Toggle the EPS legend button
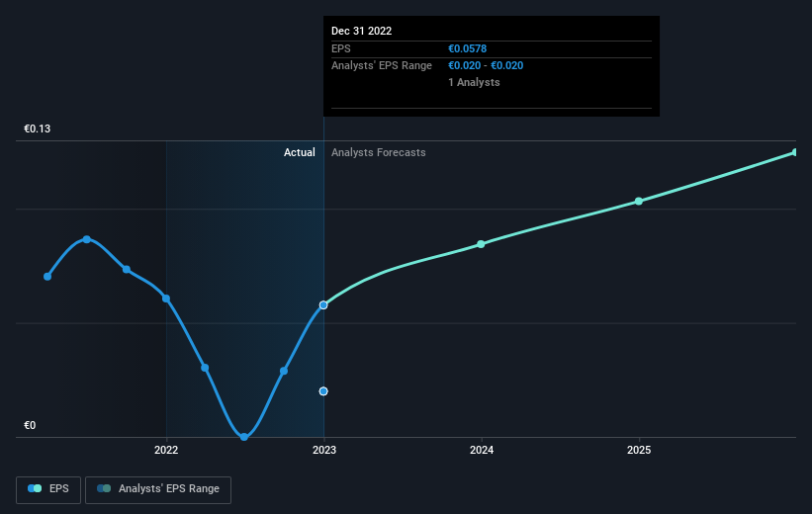 48,489
